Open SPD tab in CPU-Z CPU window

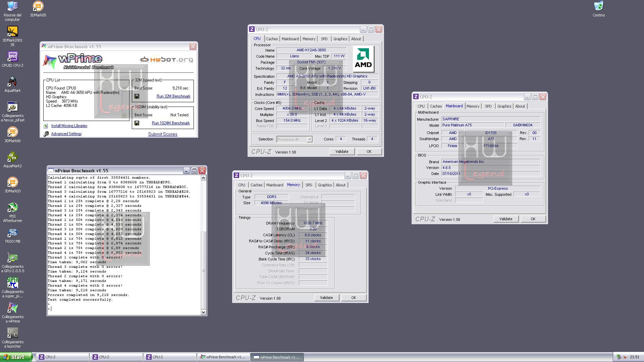(x=324, y=39)
